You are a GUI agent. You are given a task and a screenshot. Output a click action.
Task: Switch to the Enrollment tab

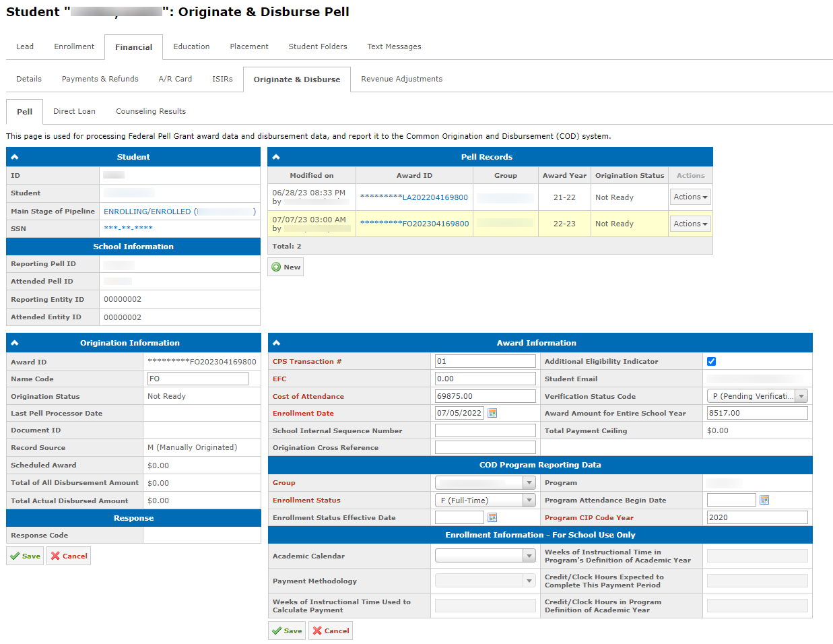pos(74,46)
